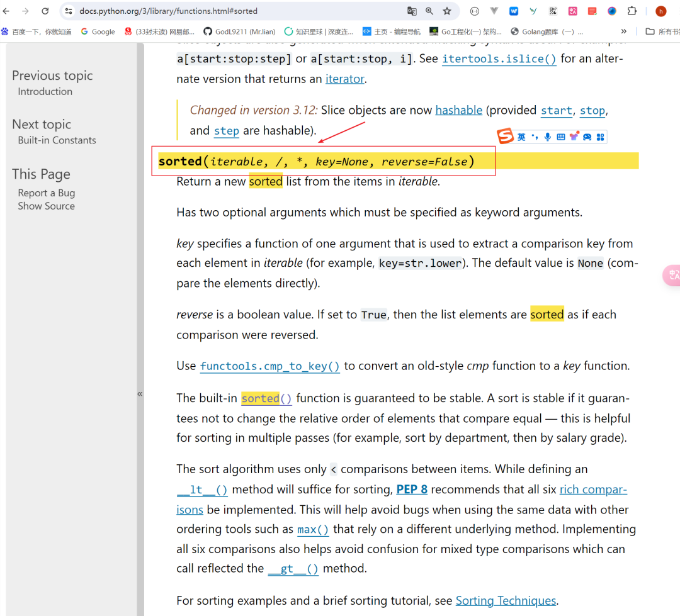680x616 pixels.
Task: Open the Sogou toolbox grid icon
Action: click(600, 137)
